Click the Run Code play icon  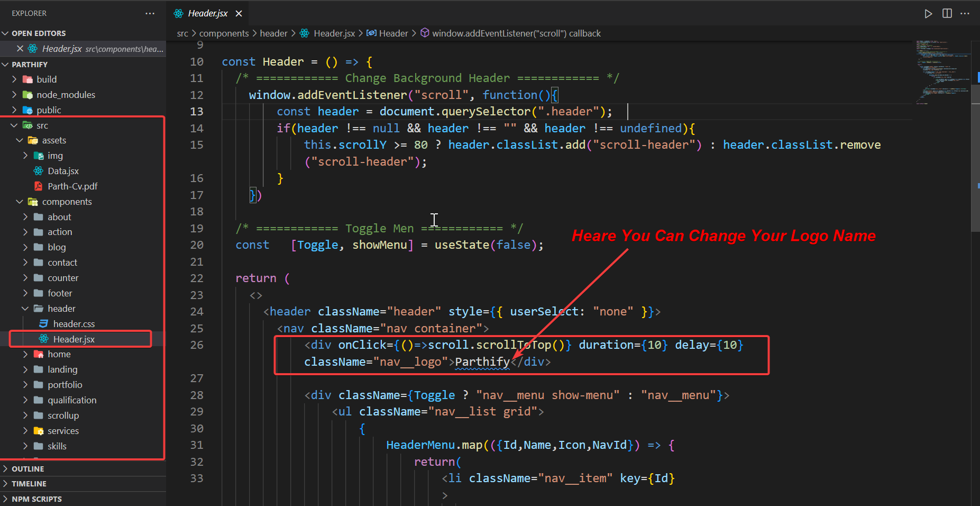[x=928, y=14]
